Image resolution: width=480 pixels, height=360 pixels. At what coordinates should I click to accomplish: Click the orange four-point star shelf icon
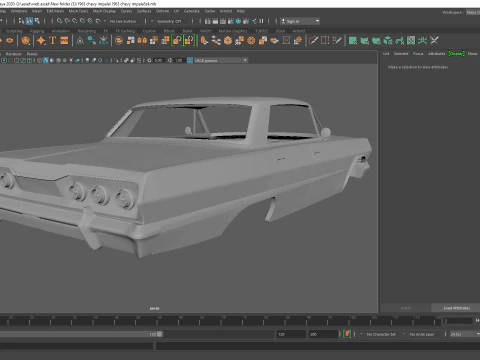41,41
